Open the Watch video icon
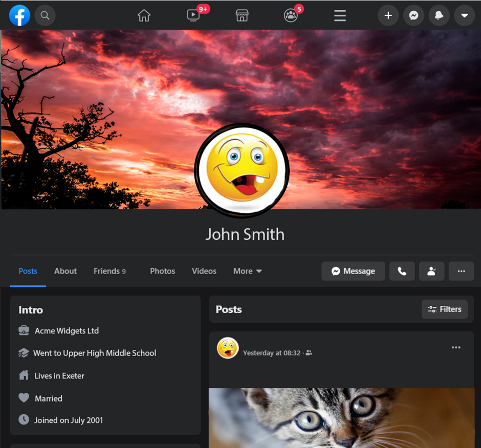Viewport: 481px width, 448px height. [193, 15]
